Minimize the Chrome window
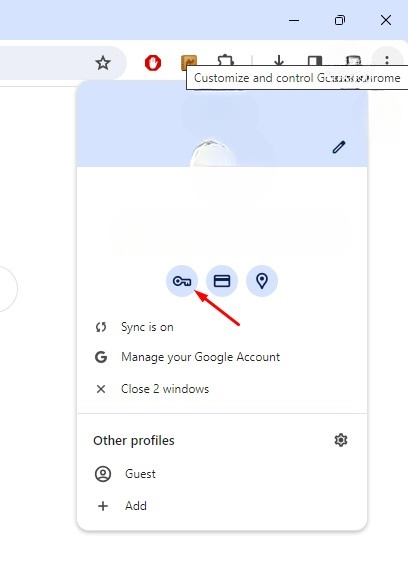The width and height of the screenshot is (408, 561). click(x=294, y=20)
